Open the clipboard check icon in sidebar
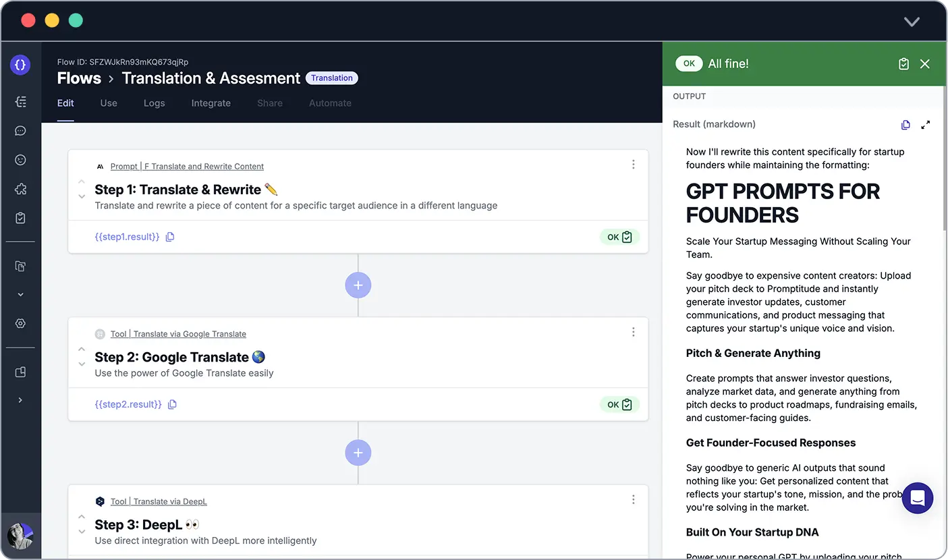The width and height of the screenshot is (948, 560). 20,218
